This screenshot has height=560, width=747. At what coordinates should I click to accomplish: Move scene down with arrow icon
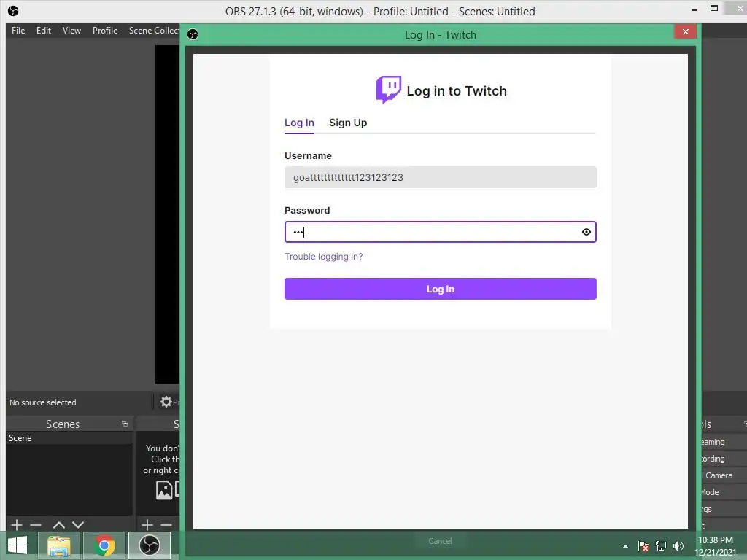click(x=78, y=525)
